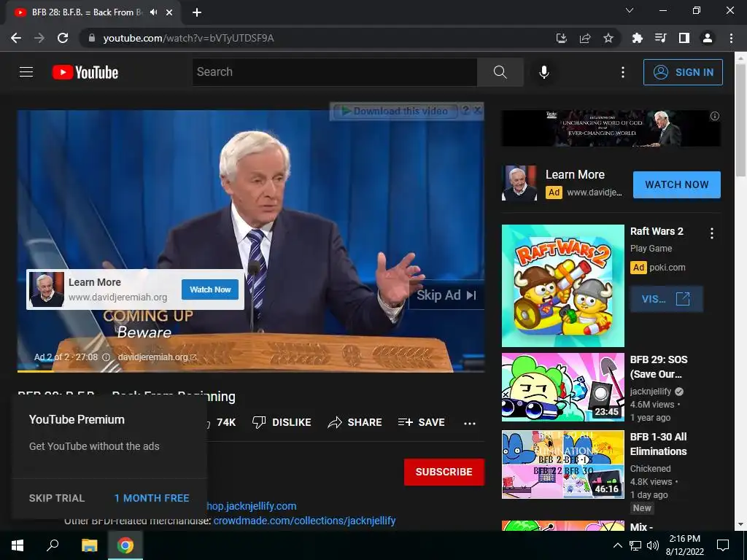Click Watch Now on video ad overlay

210,289
